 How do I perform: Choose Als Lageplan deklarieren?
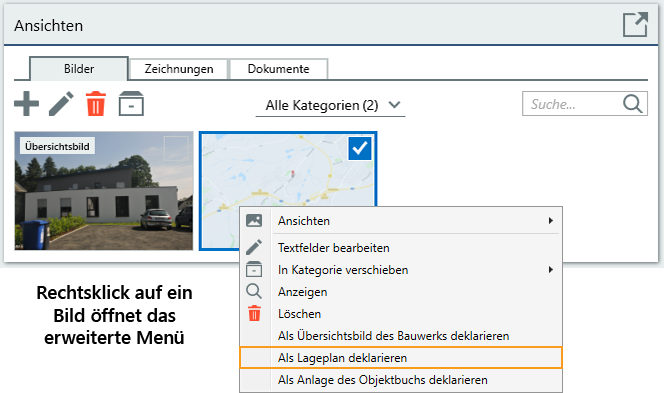click(x=401, y=357)
